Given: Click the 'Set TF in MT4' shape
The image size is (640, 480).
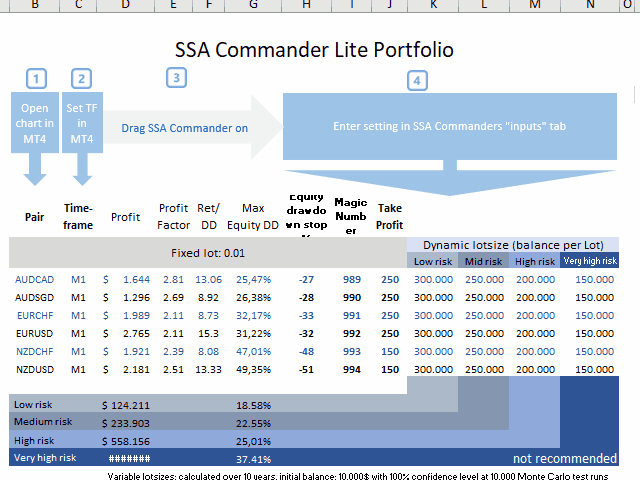Looking at the screenshot, I should (x=82, y=124).
